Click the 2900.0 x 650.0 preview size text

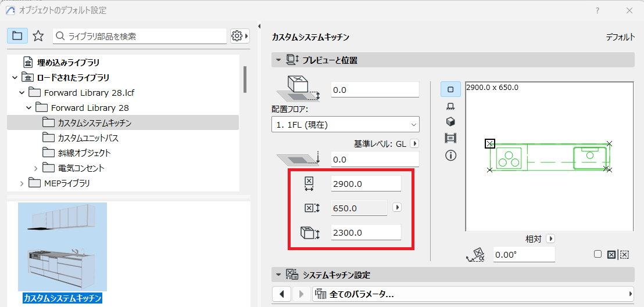492,87
